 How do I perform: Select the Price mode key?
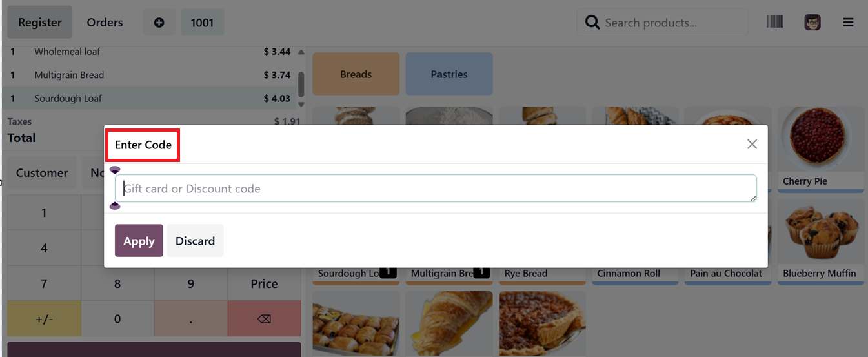(x=264, y=283)
